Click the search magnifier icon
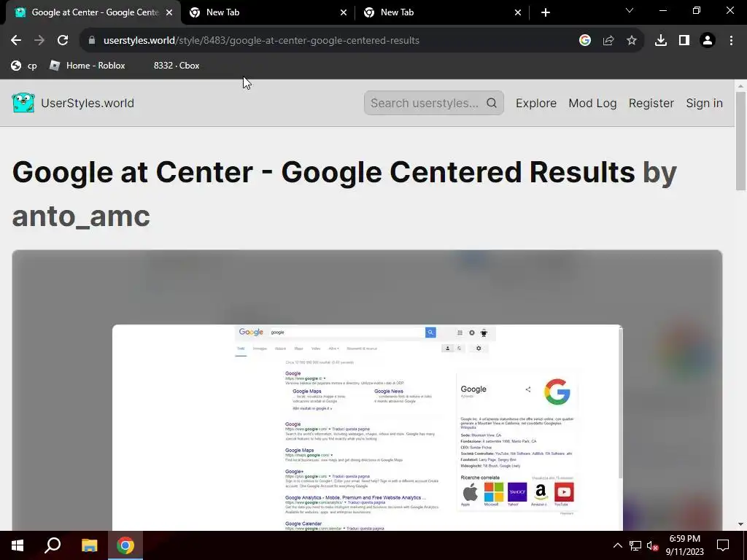The width and height of the screenshot is (747, 560). click(x=492, y=103)
